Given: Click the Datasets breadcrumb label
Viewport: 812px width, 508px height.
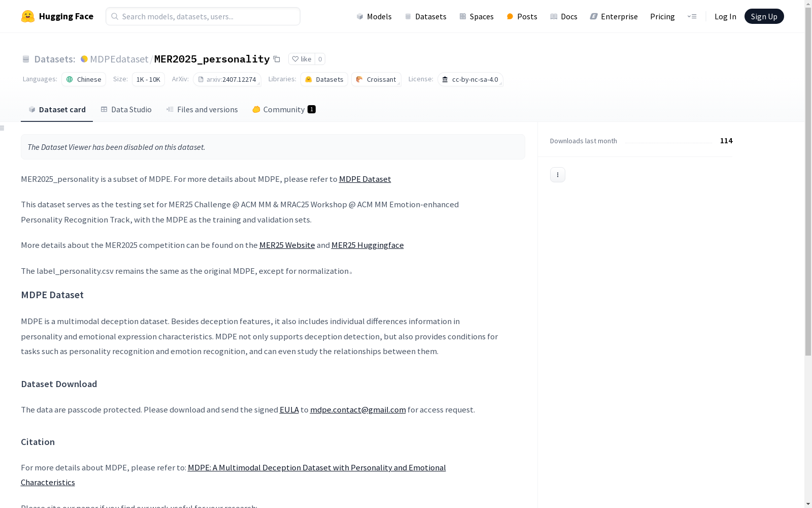Looking at the screenshot, I should coord(54,59).
